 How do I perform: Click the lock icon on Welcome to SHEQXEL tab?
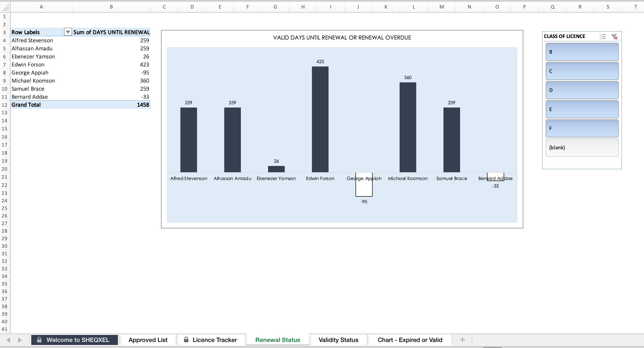(39, 339)
